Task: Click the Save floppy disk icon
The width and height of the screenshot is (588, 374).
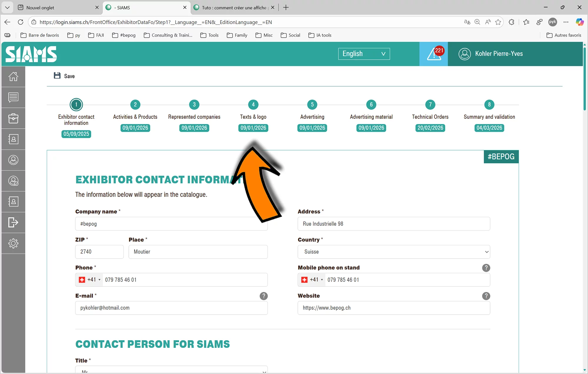Action: 57,76
